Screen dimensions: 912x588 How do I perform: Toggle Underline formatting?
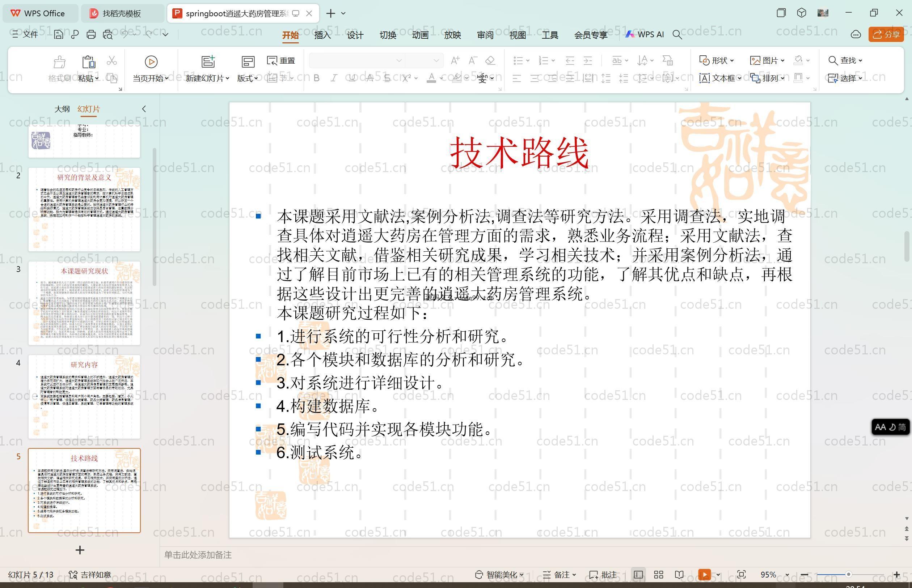tap(352, 78)
